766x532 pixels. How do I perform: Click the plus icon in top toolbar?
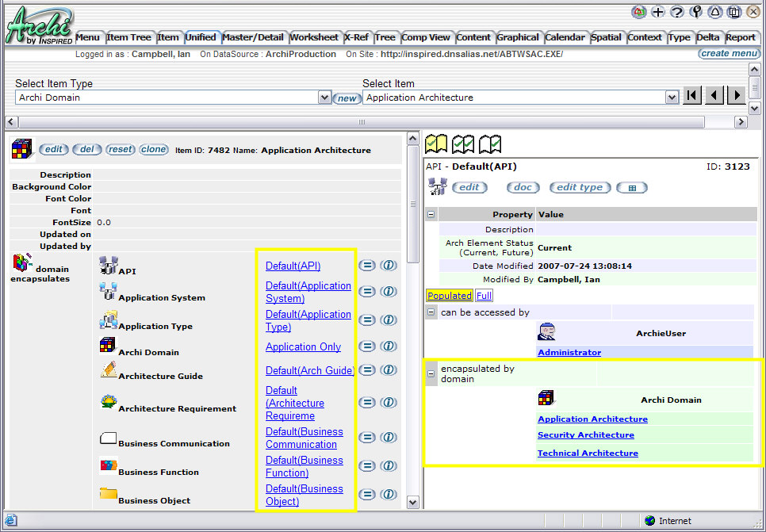pos(658,12)
